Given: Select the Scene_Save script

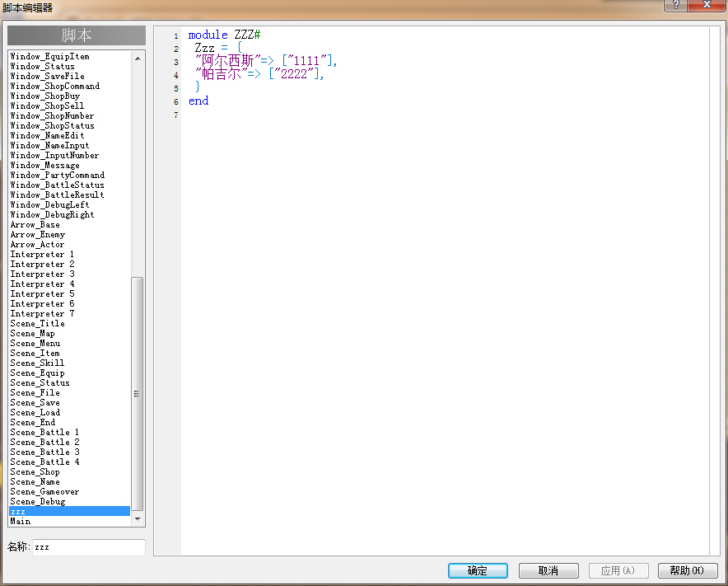Looking at the screenshot, I should (69, 402).
